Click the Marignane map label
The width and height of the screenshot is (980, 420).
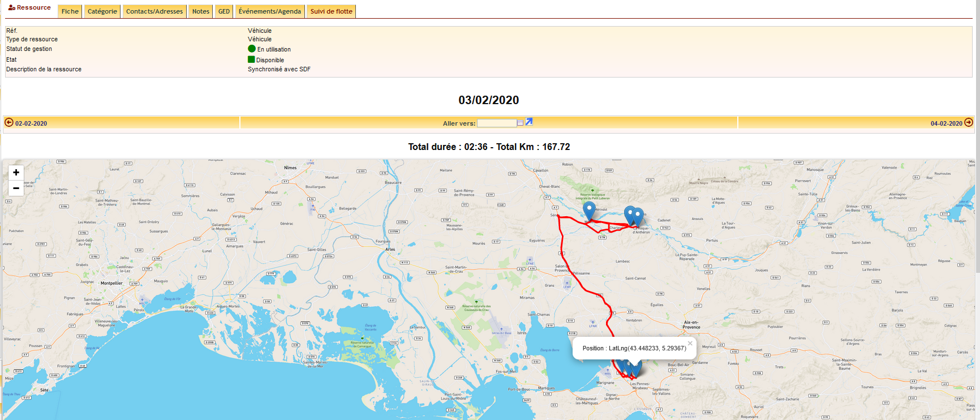pos(605,383)
